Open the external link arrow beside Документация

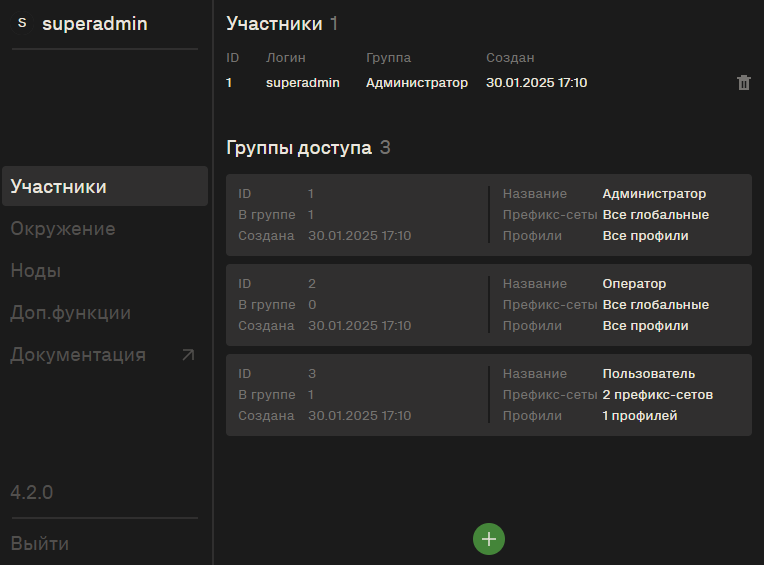(188, 355)
